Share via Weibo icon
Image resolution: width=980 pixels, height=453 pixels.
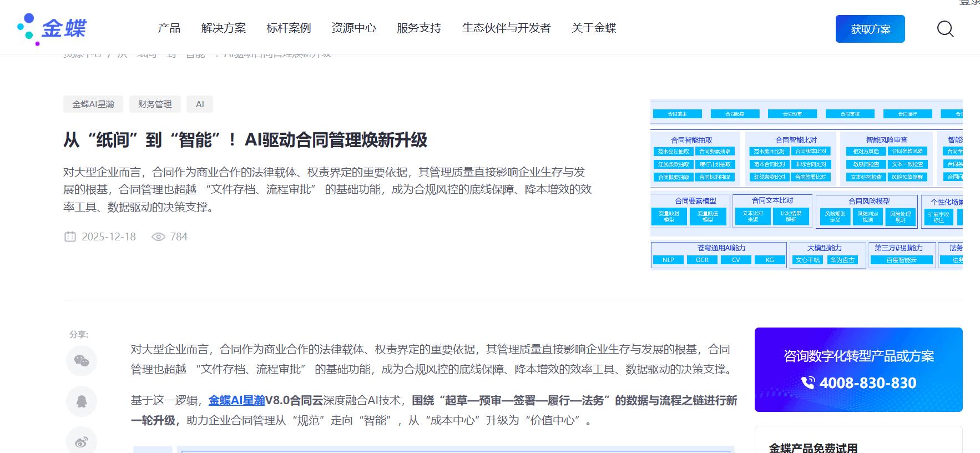point(82,441)
